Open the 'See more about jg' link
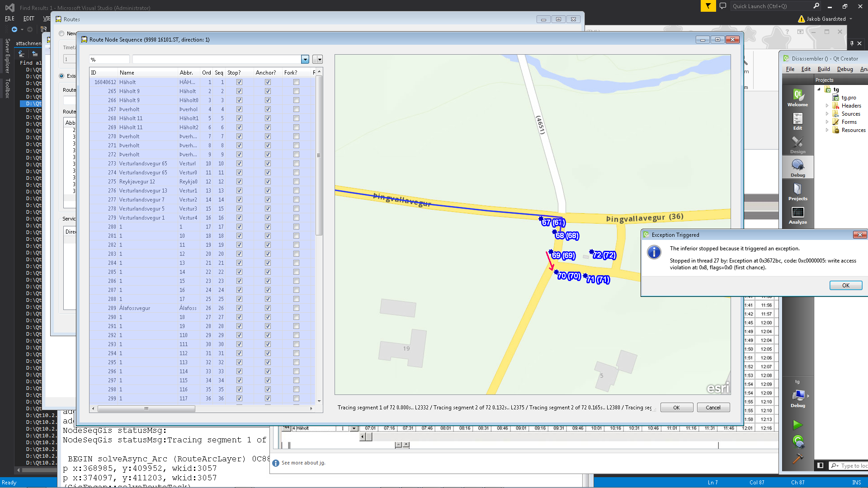This screenshot has width=868, height=488. [303, 463]
